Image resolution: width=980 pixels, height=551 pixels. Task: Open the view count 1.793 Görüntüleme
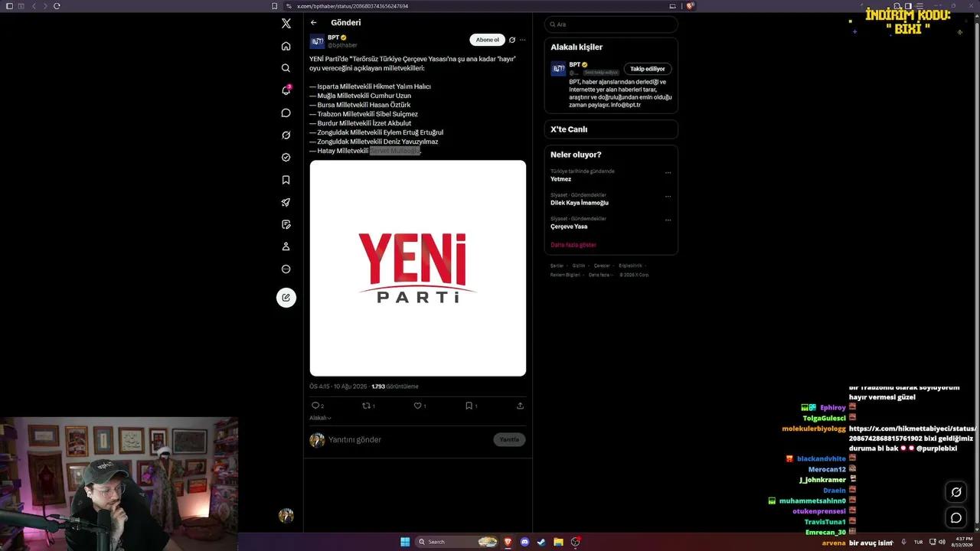(x=395, y=386)
